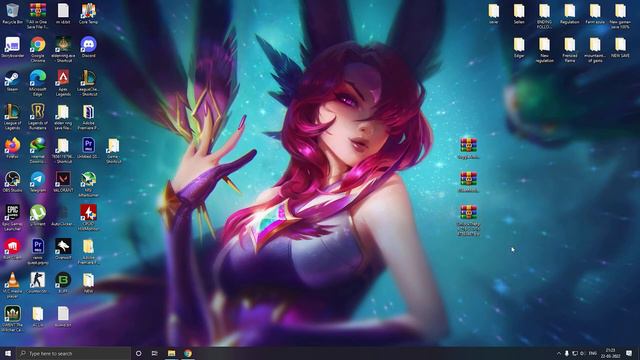Select the BUFF desktop shortcut
Viewport: 640px width, 360px height.
63,283
